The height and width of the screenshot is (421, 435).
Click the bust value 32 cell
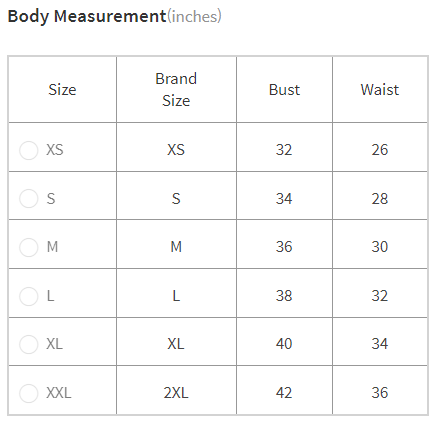pyautogui.click(x=284, y=147)
